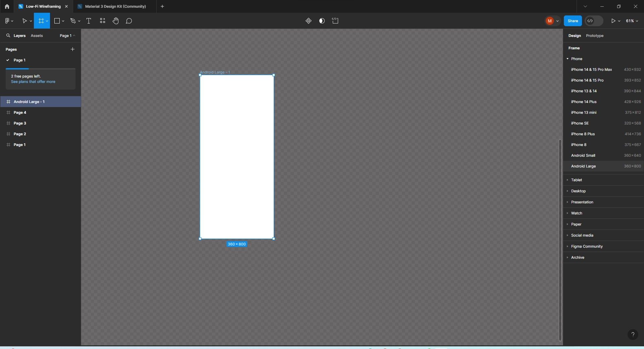This screenshot has width=644, height=349.
Task: Select the Android Large - 1 layer
Action: pos(40,102)
